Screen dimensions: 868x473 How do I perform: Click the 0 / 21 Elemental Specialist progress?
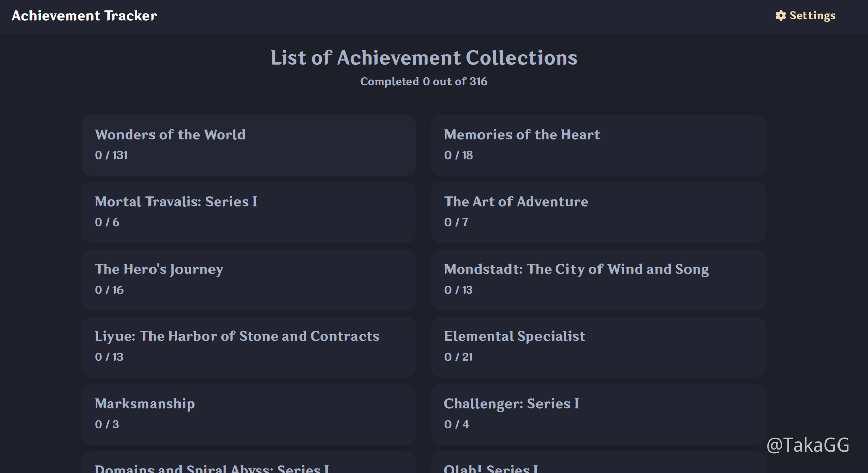click(x=458, y=357)
